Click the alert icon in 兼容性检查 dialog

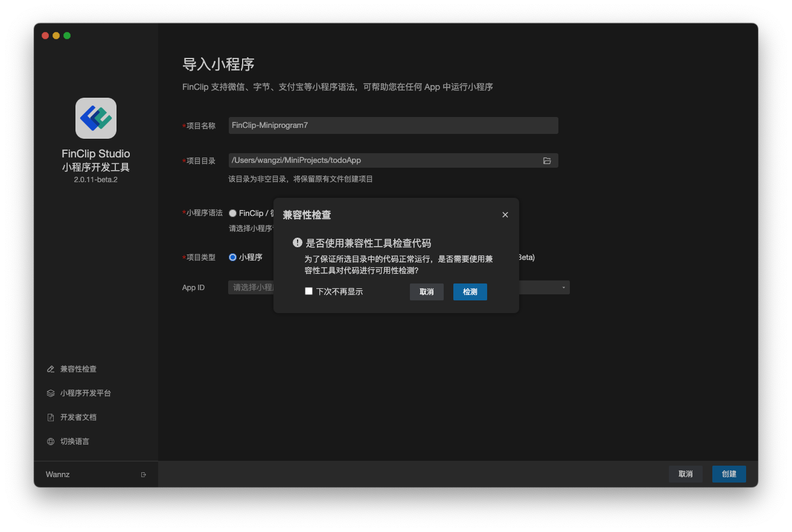(x=297, y=242)
